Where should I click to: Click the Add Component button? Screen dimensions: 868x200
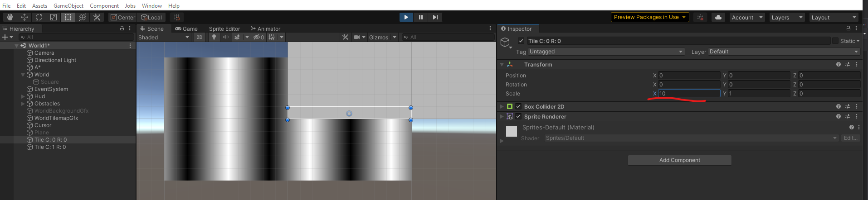(679, 160)
